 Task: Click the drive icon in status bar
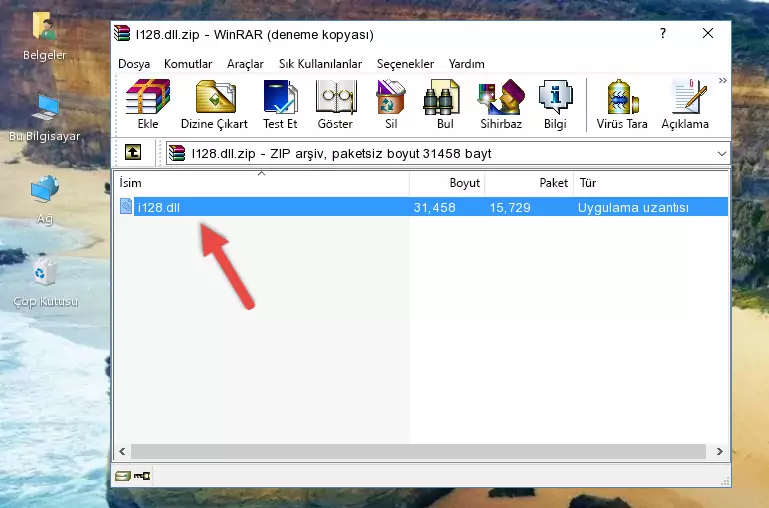coord(123,475)
